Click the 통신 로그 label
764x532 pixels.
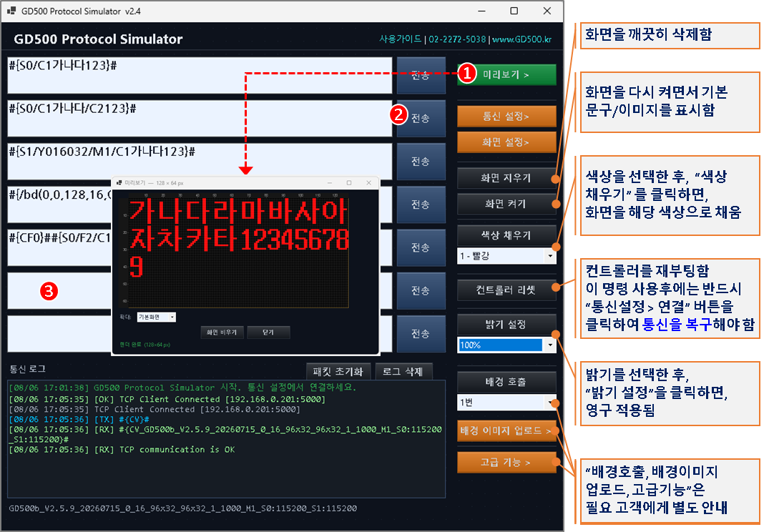pos(28,369)
